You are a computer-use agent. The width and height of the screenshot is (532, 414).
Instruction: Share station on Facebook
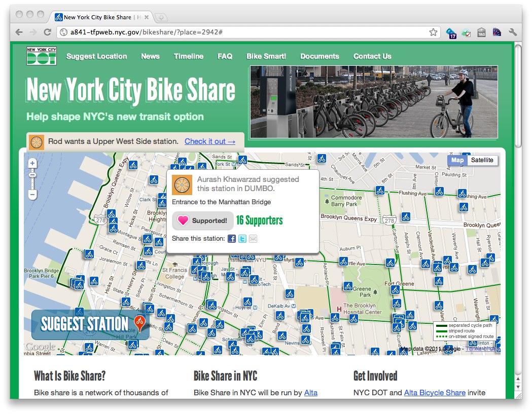(232, 239)
